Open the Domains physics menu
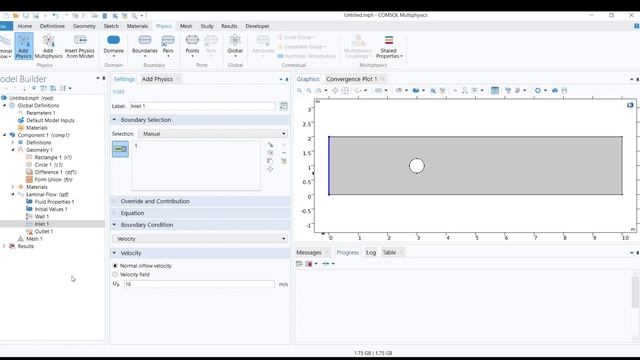Screen dimensions: 640x360 tap(113, 46)
